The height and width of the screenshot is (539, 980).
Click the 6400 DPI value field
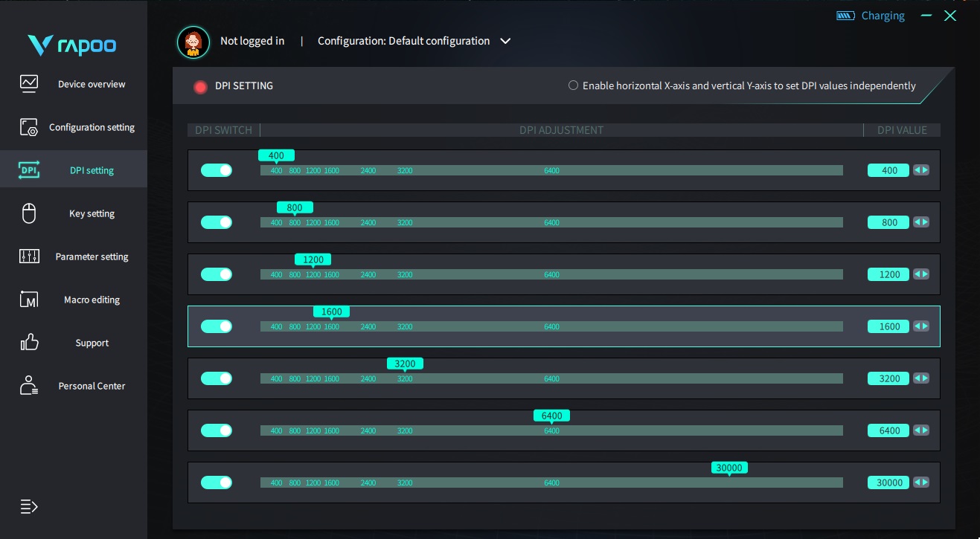[889, 430]
